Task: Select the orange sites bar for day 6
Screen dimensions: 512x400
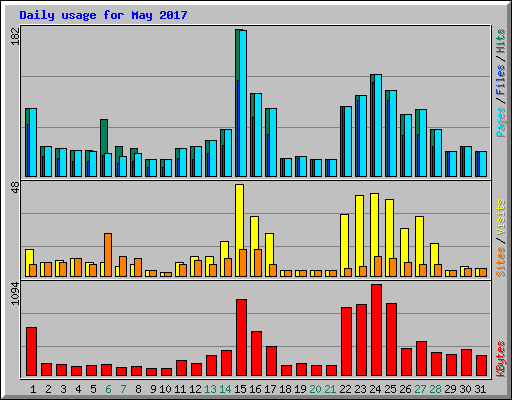Action: coord(108,255)
